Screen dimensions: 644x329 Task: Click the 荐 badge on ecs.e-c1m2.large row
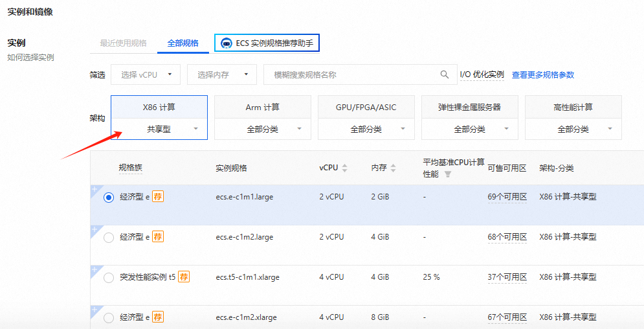[158, 236]
